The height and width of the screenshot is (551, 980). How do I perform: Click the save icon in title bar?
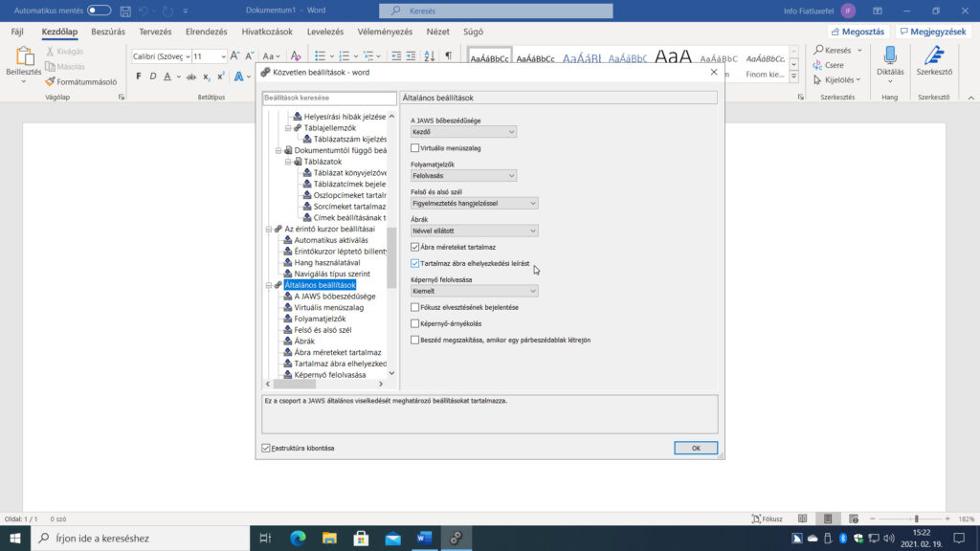[125, 11]
